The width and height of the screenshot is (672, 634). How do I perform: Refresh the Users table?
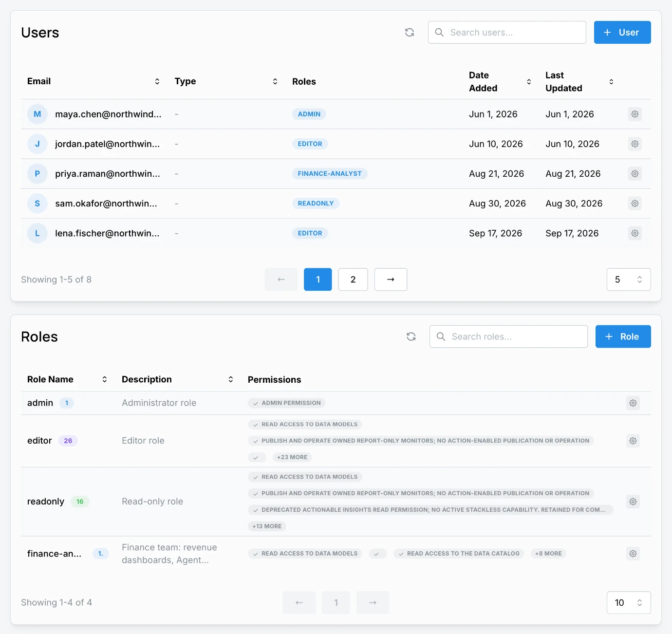tap(410, 32)
